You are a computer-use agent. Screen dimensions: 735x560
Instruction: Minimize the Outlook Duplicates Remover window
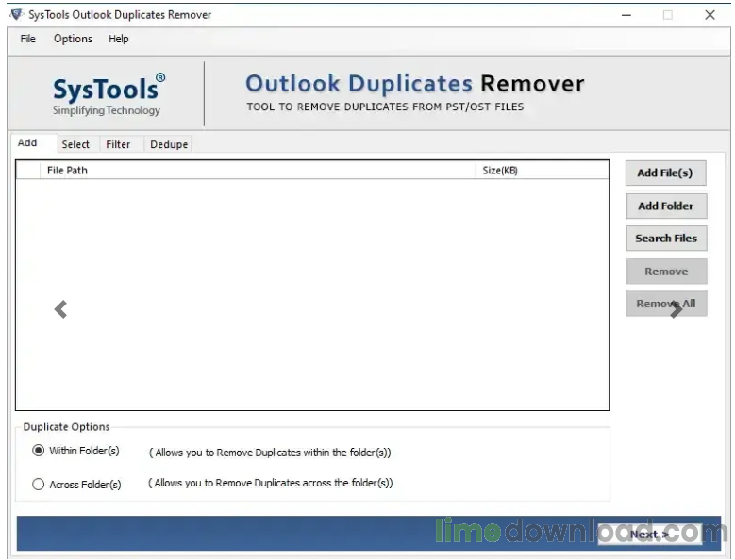(x=626, y=15)
